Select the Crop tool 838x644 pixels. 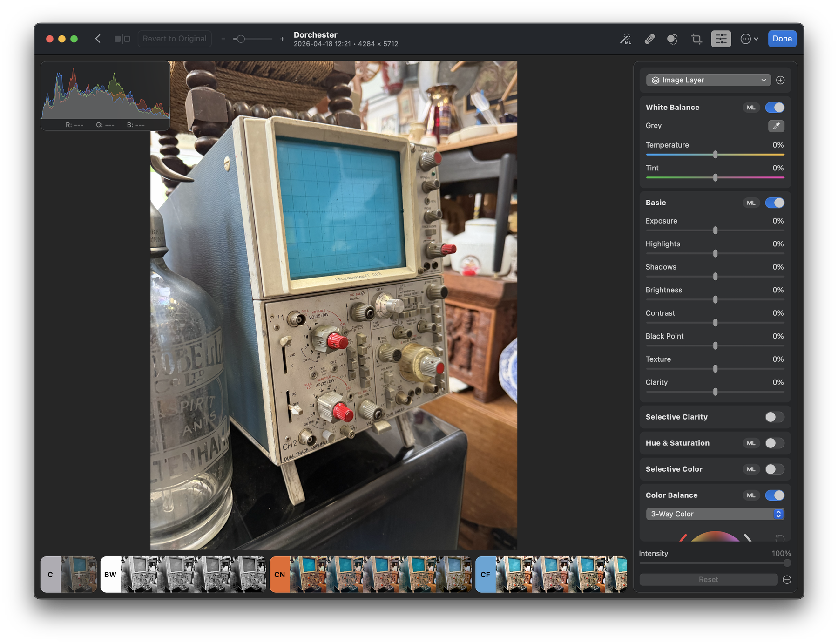(696, 39)
